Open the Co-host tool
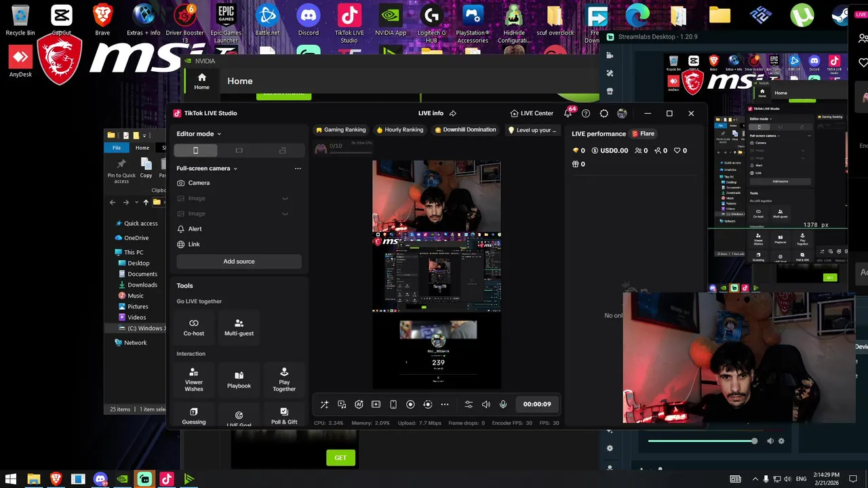868x488 pixels. click(x=194, y=327)
